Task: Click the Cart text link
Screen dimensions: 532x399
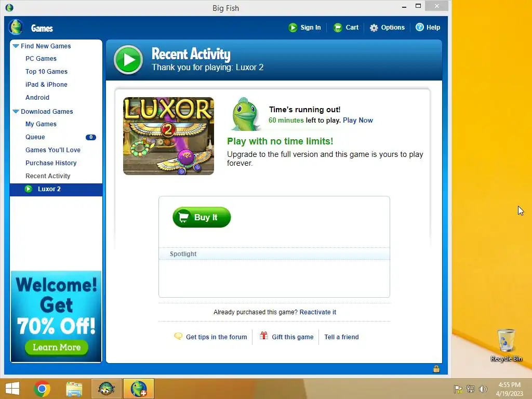Action: pos(352,28)
